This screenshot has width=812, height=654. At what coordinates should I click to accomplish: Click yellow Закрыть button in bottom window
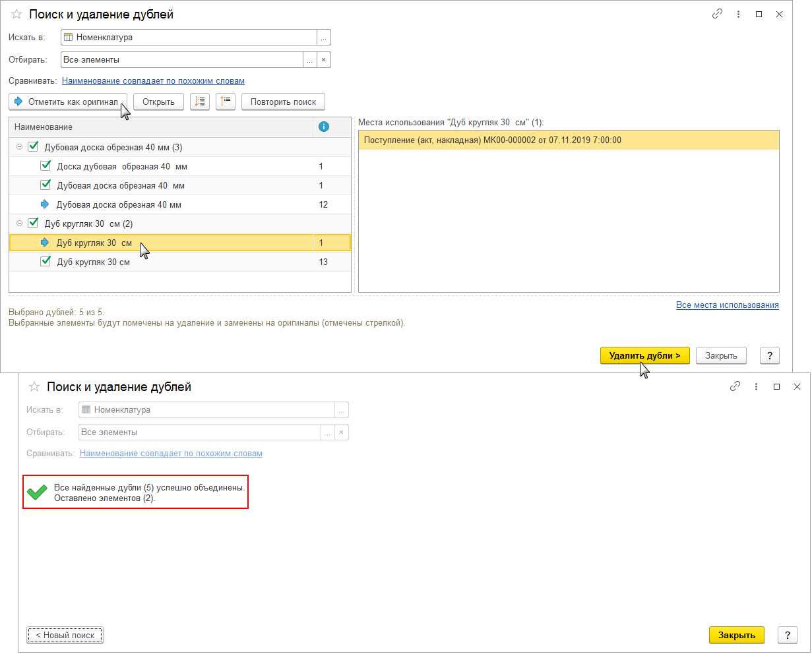737,636
